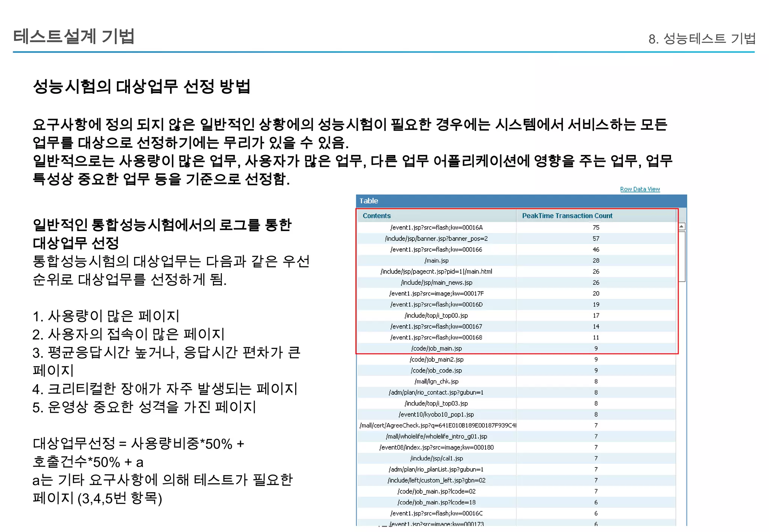Screen dimensions: 769x532
Task: Select row /include/top/i_top03.jsp
Action: (x=517, y=403)
